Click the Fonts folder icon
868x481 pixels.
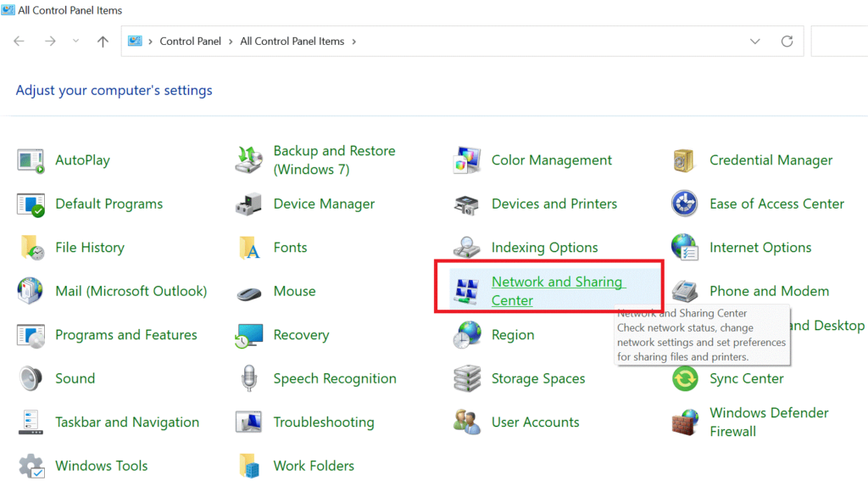(x=249, y=248)
